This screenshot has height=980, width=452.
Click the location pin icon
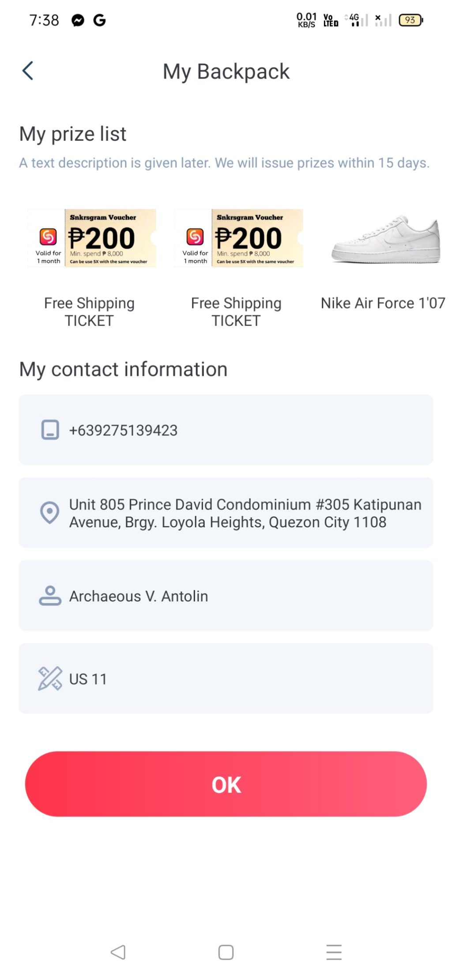pos(49,512)
